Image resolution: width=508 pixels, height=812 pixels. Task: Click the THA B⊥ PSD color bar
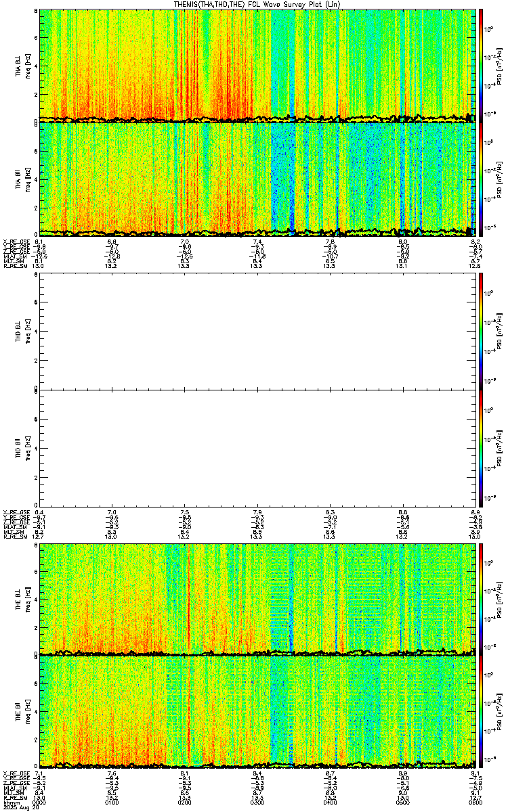pos(481,65)
